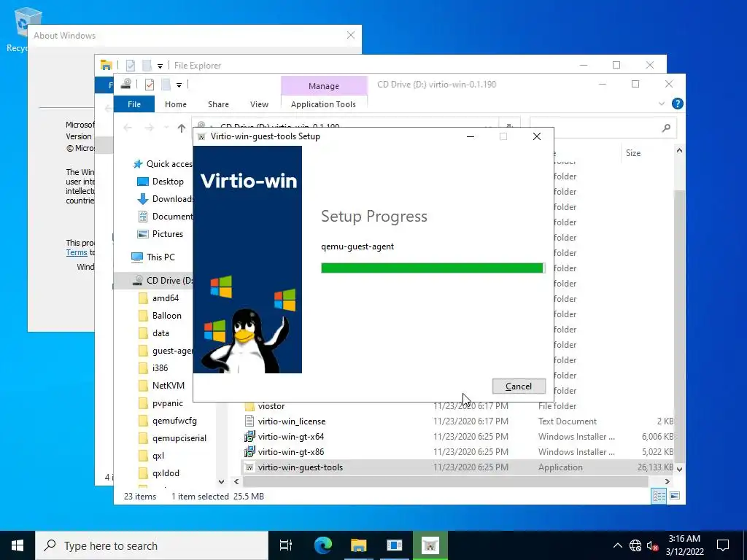Open pvpanic folder in tree
The height and width of the screenshot is (560, 747).
161,403
